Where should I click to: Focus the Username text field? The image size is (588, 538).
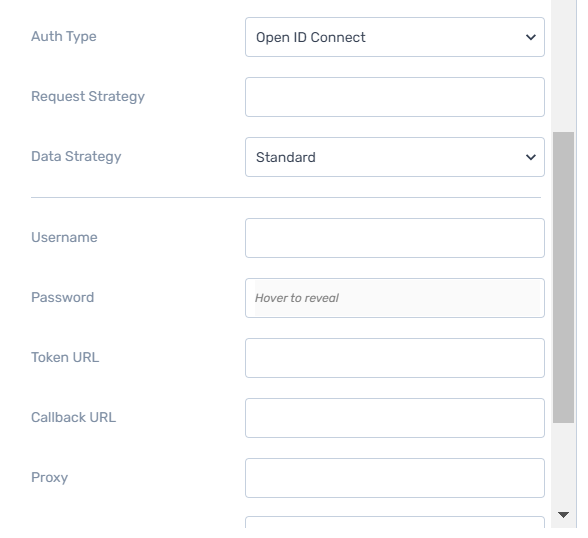[x=394, y=238]
